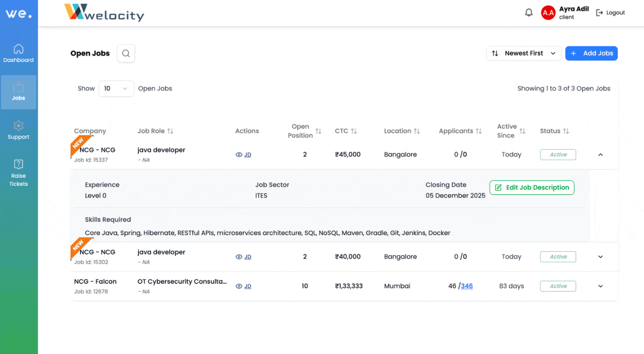644x354 pixels.
Task: Click the Welocity logo in header
Action: point(104,13)
